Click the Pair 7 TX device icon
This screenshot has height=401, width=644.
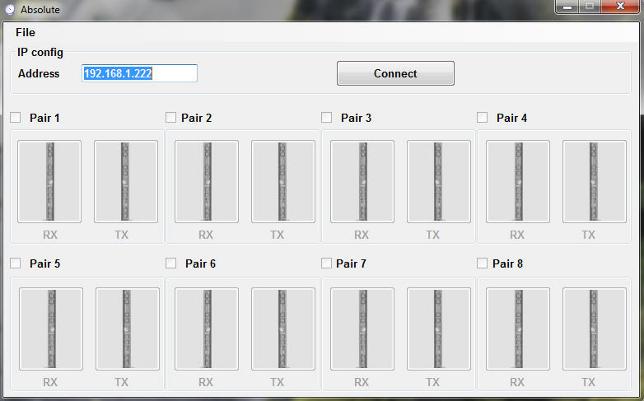(438, 329)
